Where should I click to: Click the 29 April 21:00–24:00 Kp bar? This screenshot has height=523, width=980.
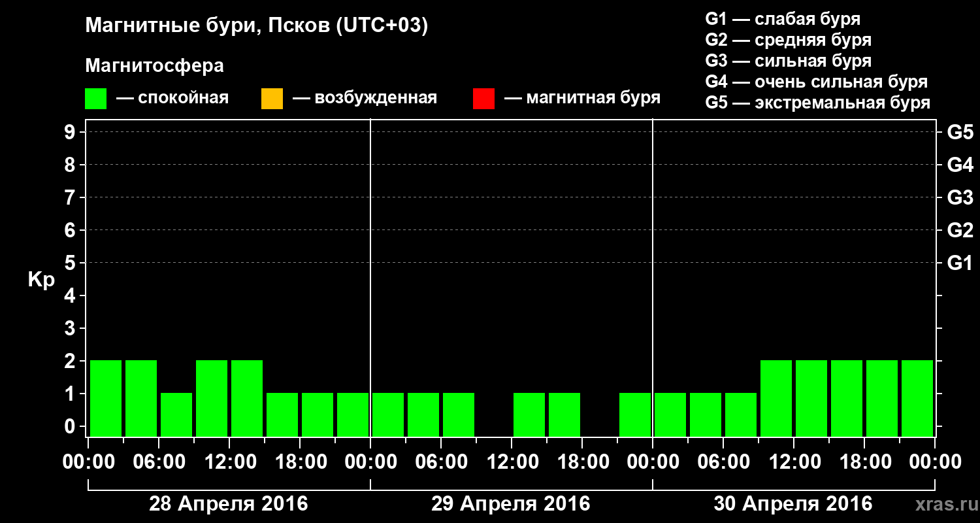pyautogui.click(x=635, y=414)
